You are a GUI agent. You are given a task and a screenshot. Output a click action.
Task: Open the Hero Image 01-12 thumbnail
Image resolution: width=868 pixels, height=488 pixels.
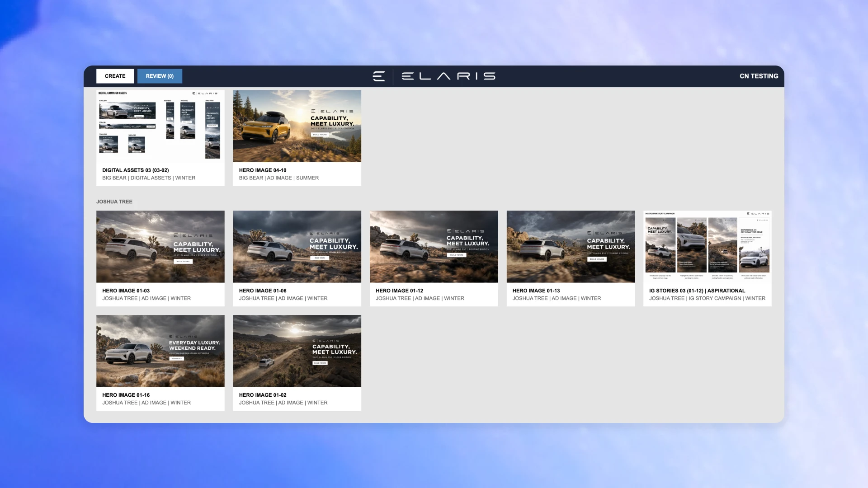coord(434,246)
